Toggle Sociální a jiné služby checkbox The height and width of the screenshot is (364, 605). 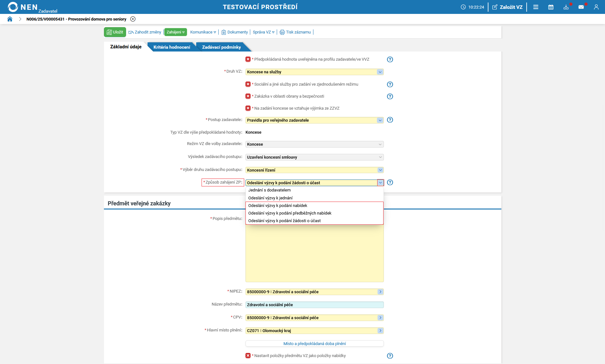click(x=248, y=84)
